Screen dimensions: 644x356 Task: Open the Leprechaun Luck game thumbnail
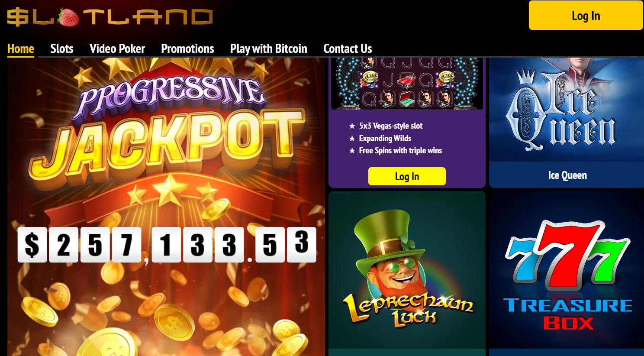click(x=407, y=271)
